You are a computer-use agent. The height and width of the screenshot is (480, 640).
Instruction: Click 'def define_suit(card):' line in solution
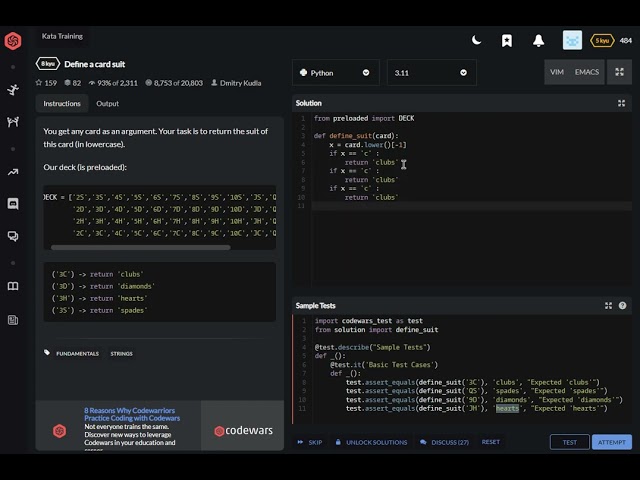point(356,136)
